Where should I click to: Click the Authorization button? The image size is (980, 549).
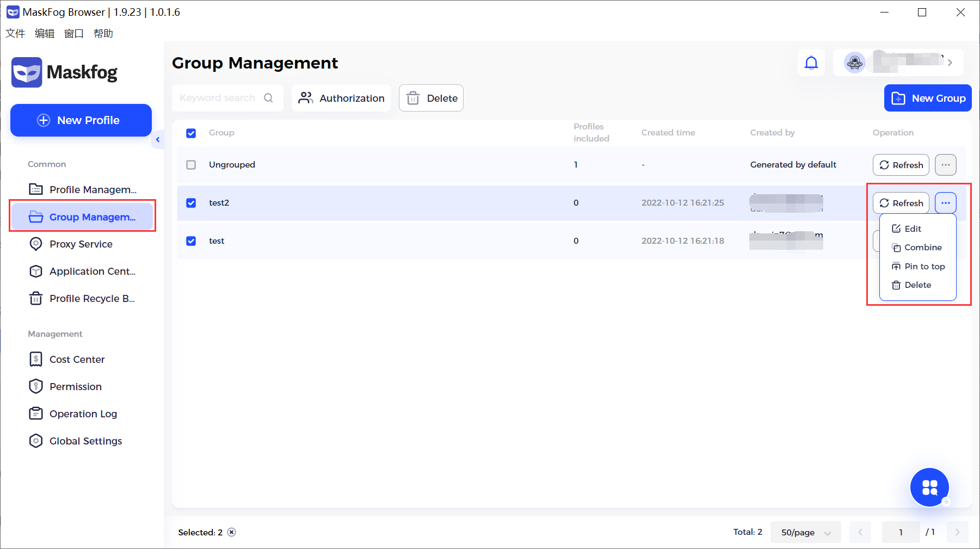[x=341, y=98]
